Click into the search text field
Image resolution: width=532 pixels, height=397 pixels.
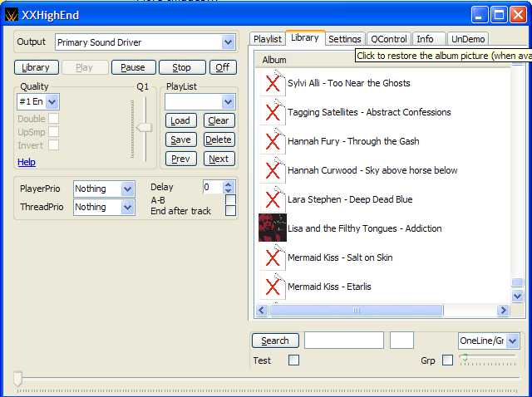pyautogui.click(x=344, y=341)
